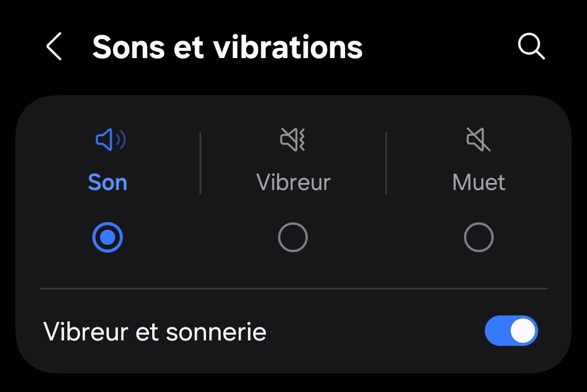
Task: Click the vertical divider between Son and Vibreur
Action: [201, 163]
